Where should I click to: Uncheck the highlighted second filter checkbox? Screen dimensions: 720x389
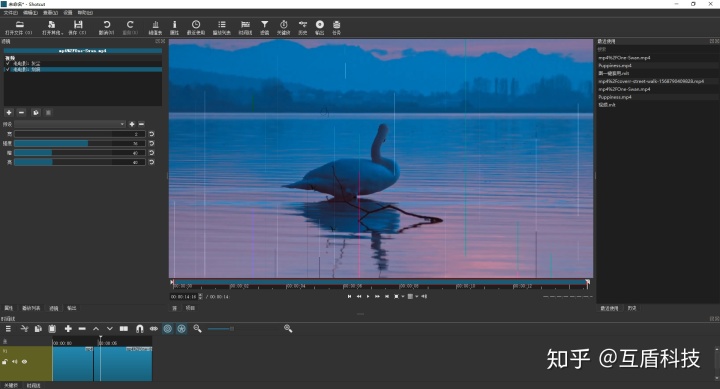[8, 69]
